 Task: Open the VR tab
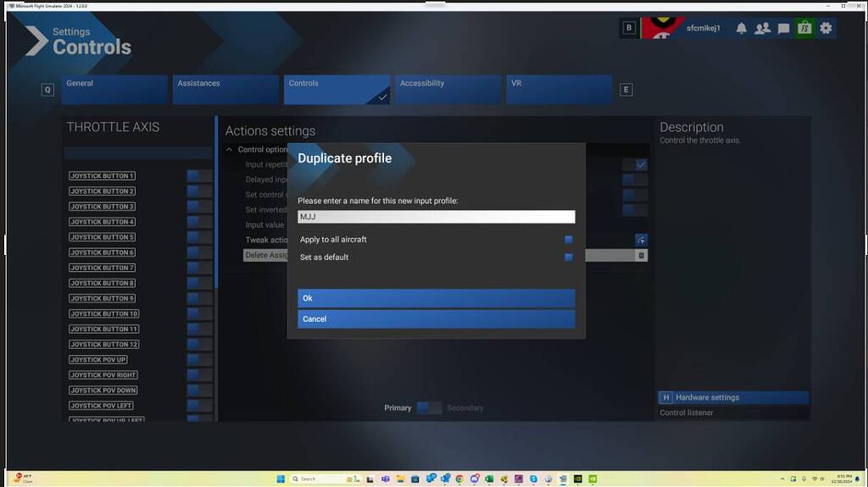click(x=559, y=90)
